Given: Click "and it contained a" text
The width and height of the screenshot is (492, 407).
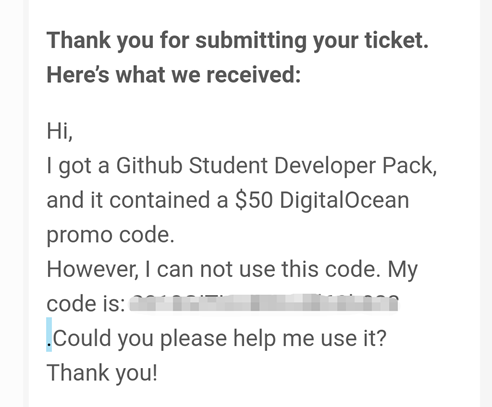Looking at the screenshot, I should point(137,200).
